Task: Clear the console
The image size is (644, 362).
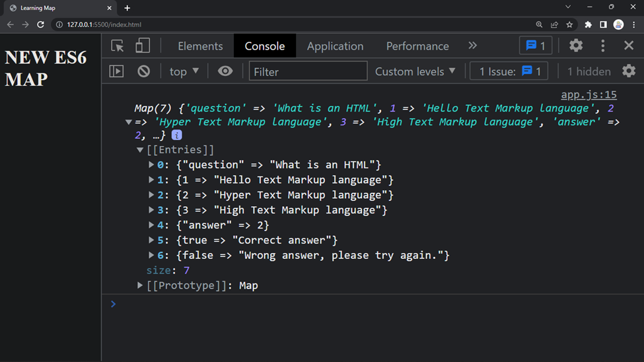Action: (144, 71)
